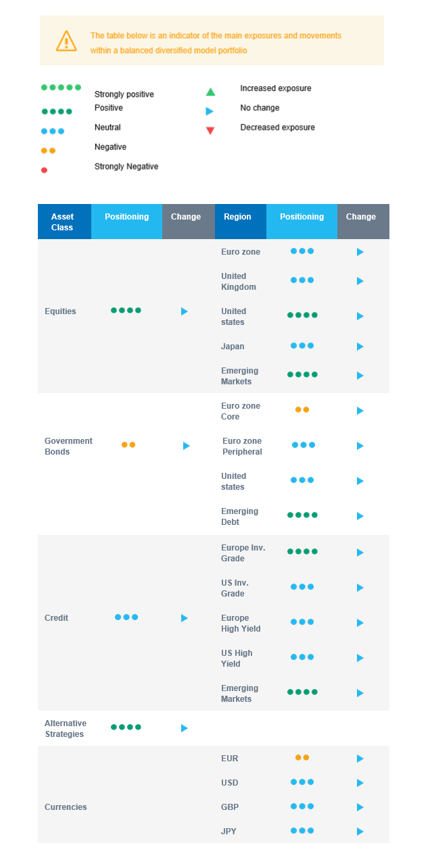Click the Credit asset class label
Viewport: 430px width, 868px height.
pos(56,618)
